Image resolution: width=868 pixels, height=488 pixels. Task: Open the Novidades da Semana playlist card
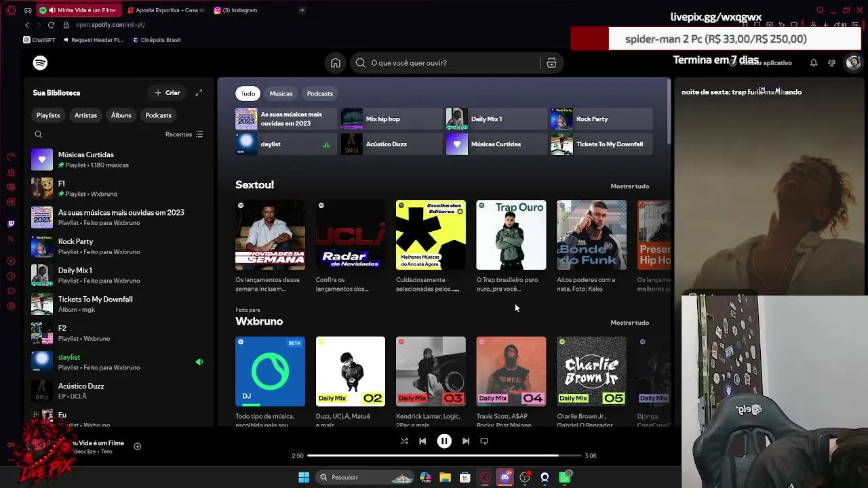tap(270, 247)
